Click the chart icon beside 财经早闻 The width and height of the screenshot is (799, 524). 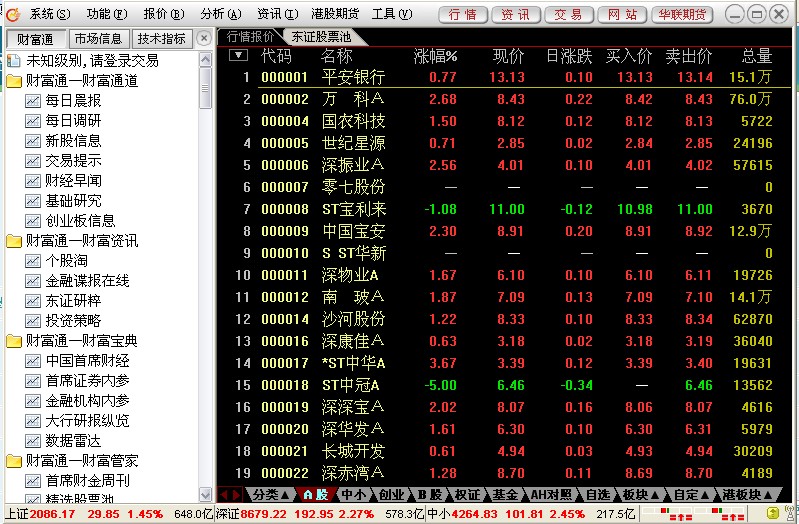pos(33,181)
